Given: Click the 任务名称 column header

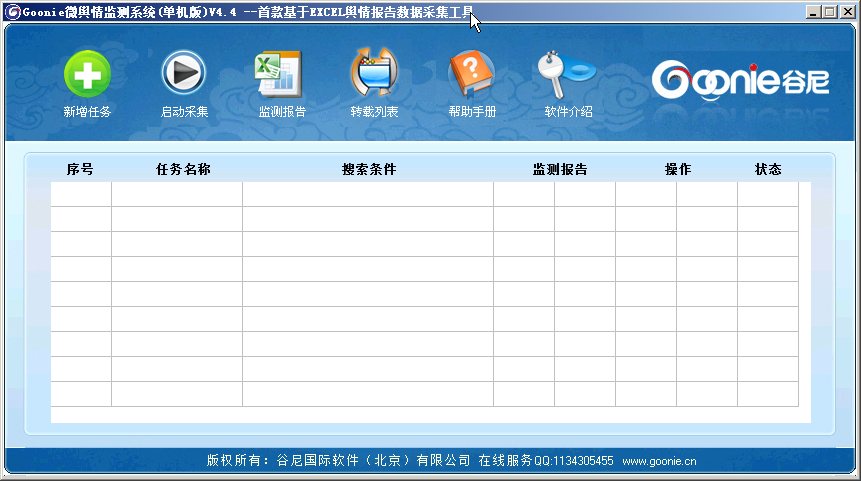Looking at the screenshot, I should [183, 169].
